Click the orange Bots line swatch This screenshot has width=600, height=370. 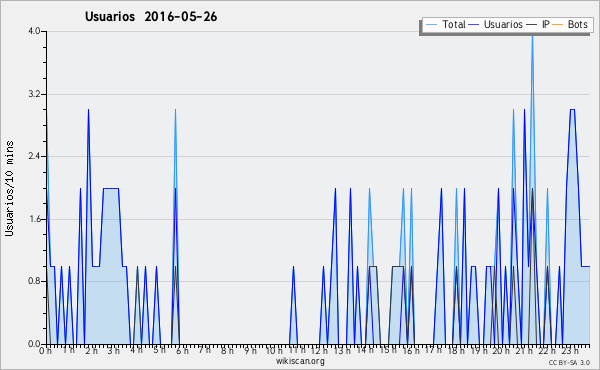558,25
